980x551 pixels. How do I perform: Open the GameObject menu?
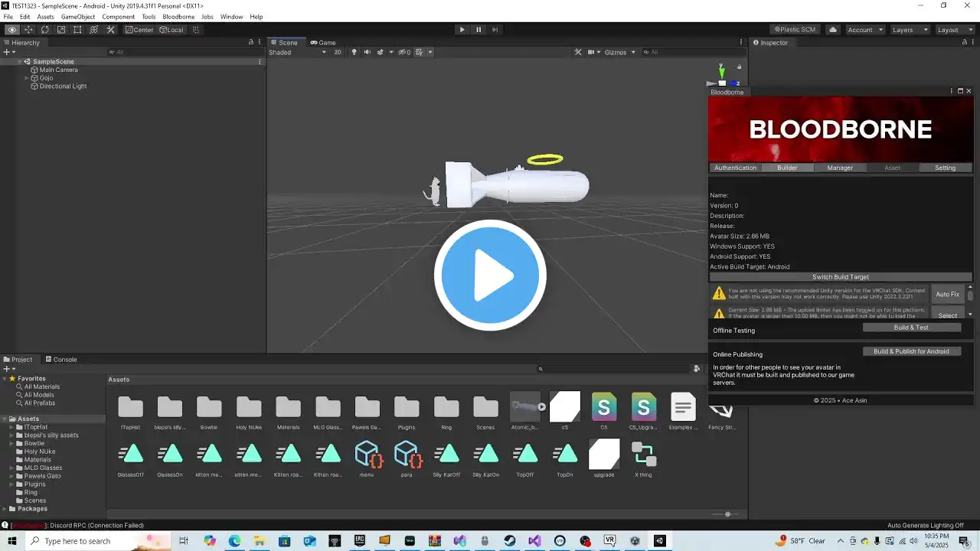pos(78,16)
